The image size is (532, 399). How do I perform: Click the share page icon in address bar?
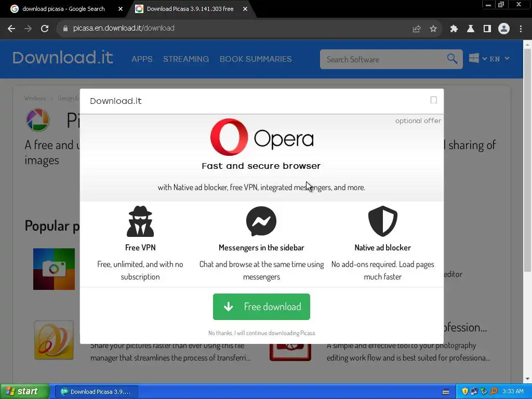click(417, 29)
